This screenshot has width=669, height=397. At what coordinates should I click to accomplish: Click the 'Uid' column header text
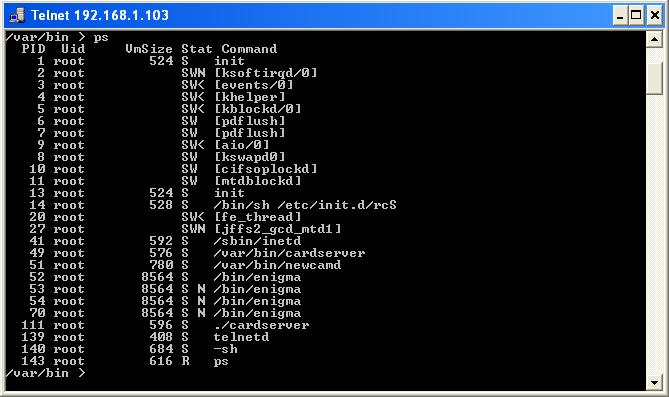[73, 49]
